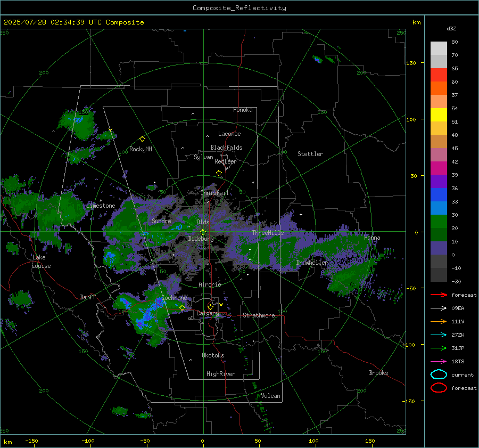Click the Banff town label
The image size is (479, 448).
click(x=88, y=297)
